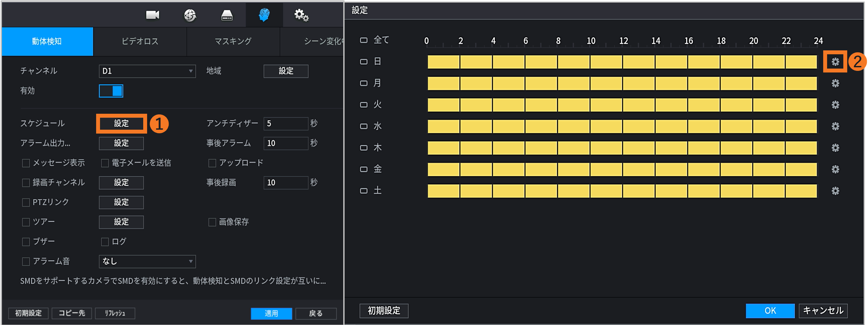Switch to the ビデオロス tab
868x325 pixels.
click(x=140, y=42)
